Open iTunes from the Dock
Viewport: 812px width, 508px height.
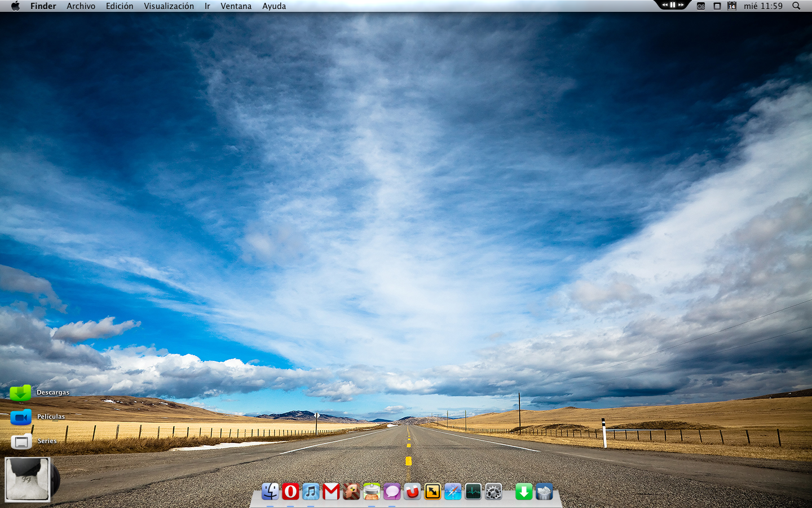click(311, 491)
